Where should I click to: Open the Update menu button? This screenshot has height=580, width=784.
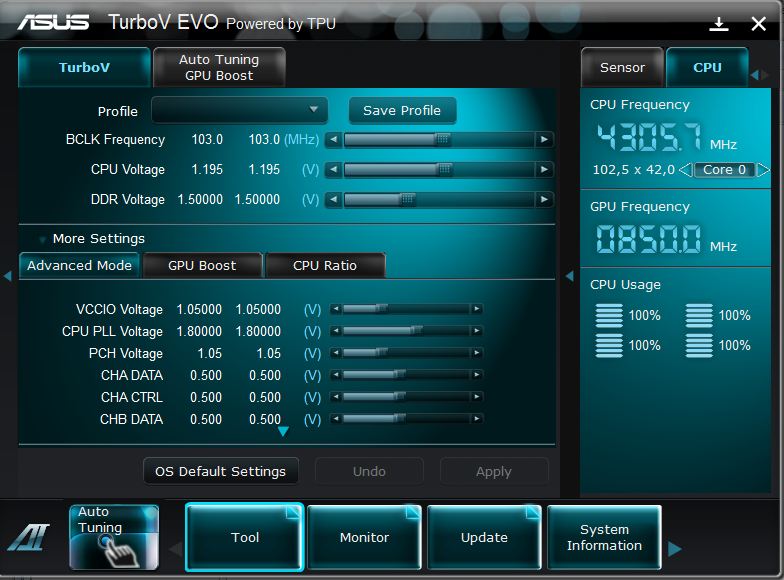(x=484, y=538)
